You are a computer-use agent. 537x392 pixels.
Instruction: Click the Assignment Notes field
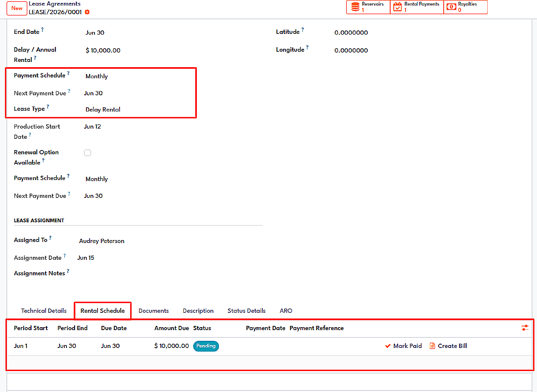(x=168, y=273)
